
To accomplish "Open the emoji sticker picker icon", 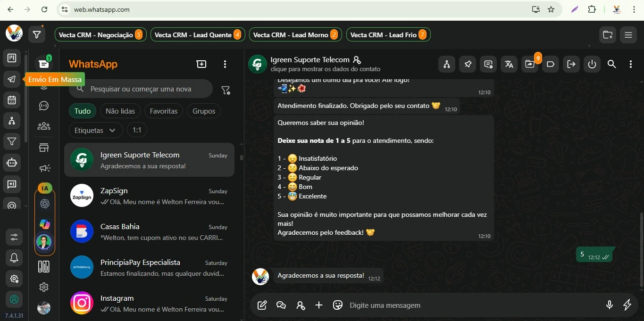I will (x=337, y=305).
